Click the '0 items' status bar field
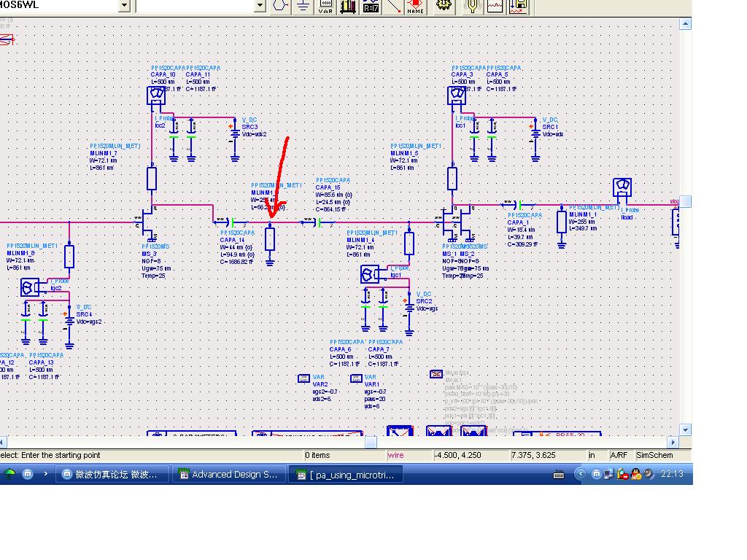The width and height of the screenshot is (747, 560). pyautogui.click(x=345, y=455)
